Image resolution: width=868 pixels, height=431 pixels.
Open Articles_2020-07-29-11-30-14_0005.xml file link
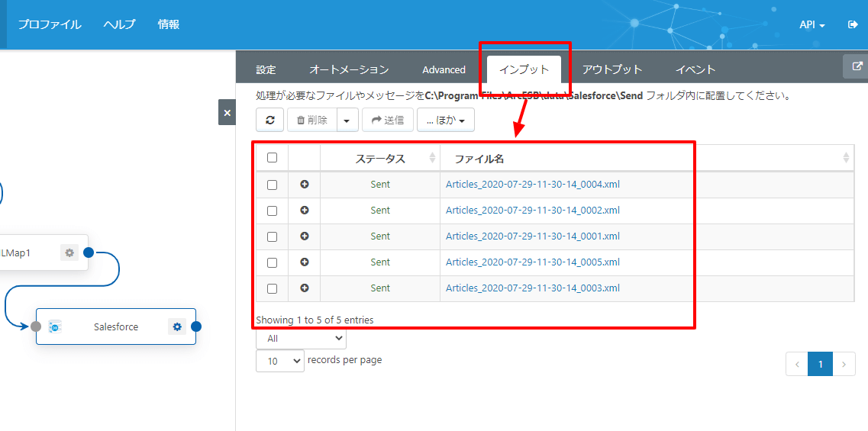click(x=533, y=262)
